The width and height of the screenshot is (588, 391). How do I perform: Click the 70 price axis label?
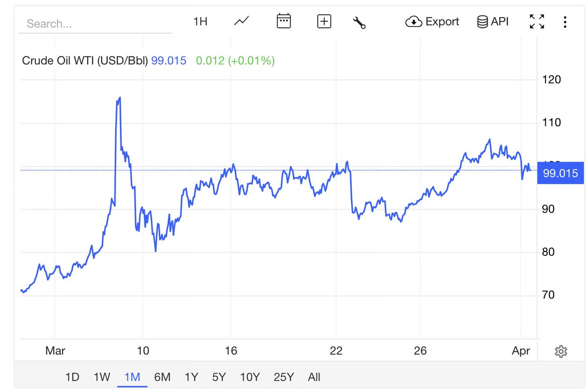(x=548, y=295)
